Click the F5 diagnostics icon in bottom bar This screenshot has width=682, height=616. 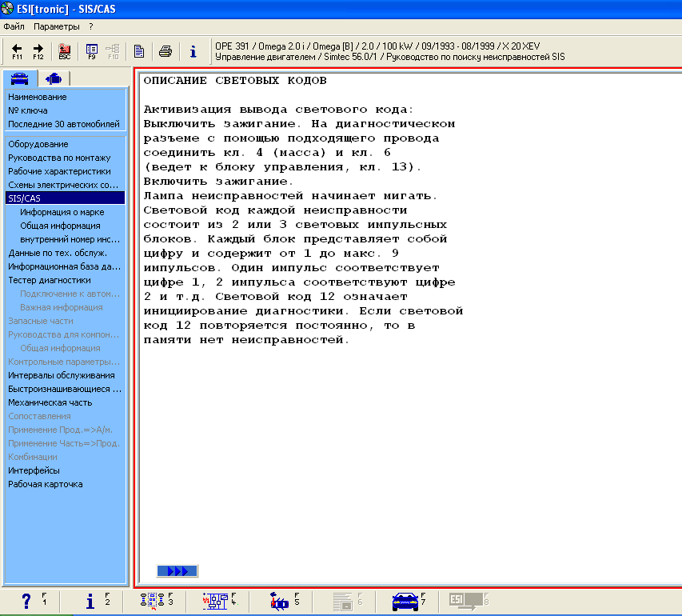[x=280, y=602]
